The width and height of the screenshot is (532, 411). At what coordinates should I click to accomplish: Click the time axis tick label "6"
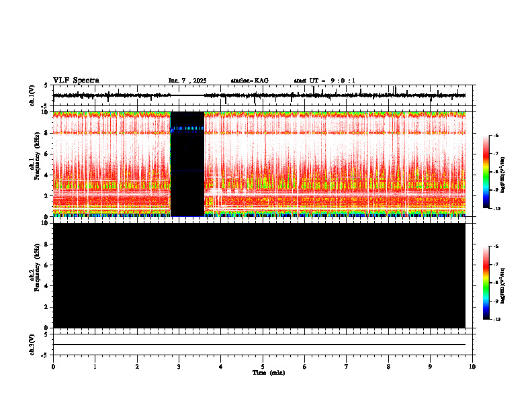(305, 367)
